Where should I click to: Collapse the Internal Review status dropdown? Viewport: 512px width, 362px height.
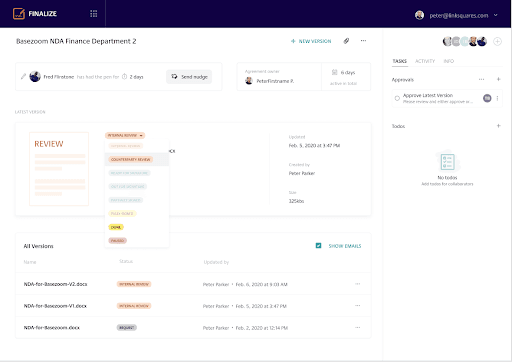pos(125,135)
